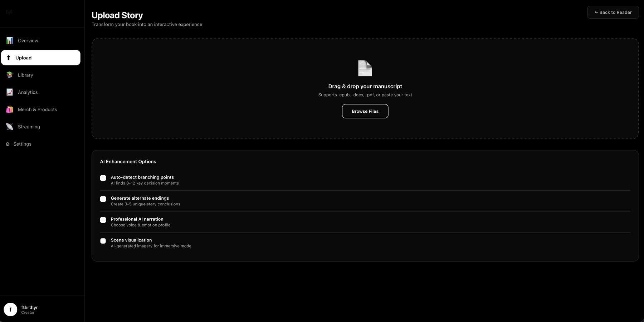Click the Settings gear icon
Screen dimensions: 644x322
click(x=8, y=144)
